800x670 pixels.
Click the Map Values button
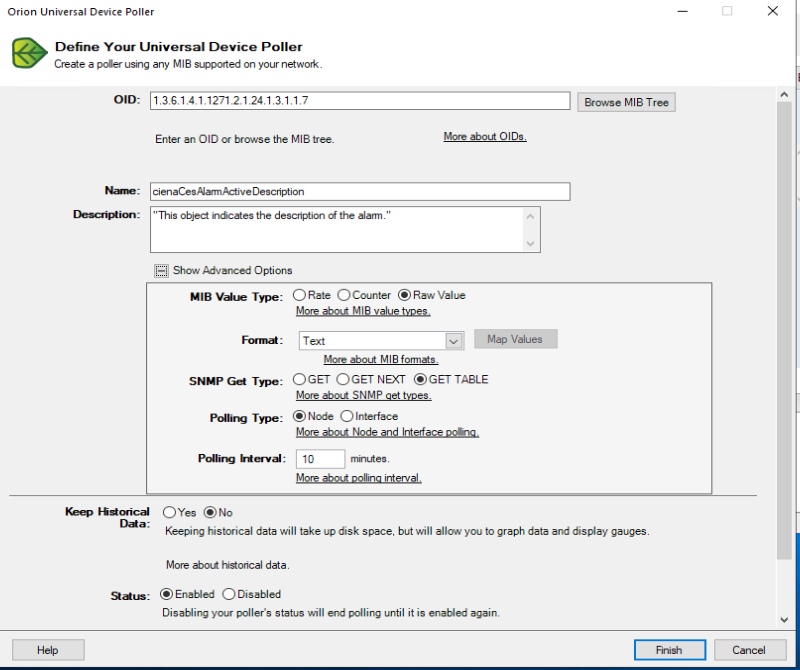(x=515, y=339)
